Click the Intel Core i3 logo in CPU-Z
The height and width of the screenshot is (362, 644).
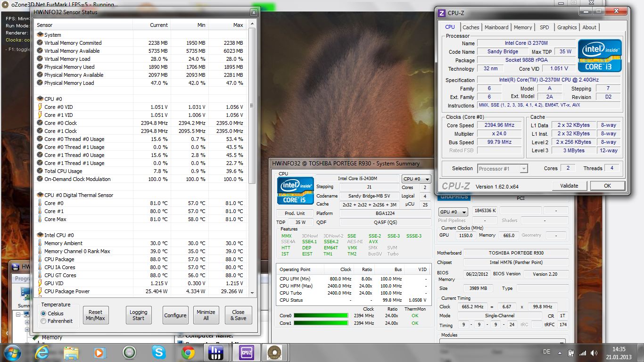[600, 56]
